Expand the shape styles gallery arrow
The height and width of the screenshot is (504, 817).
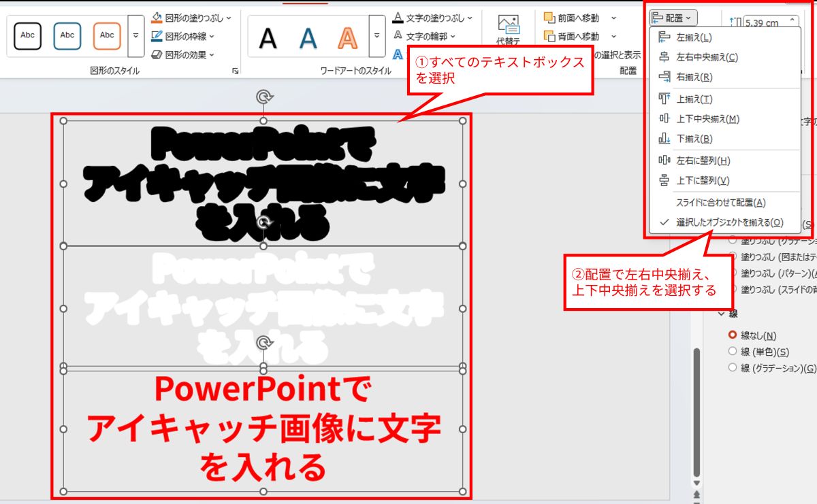pos(135,35)
